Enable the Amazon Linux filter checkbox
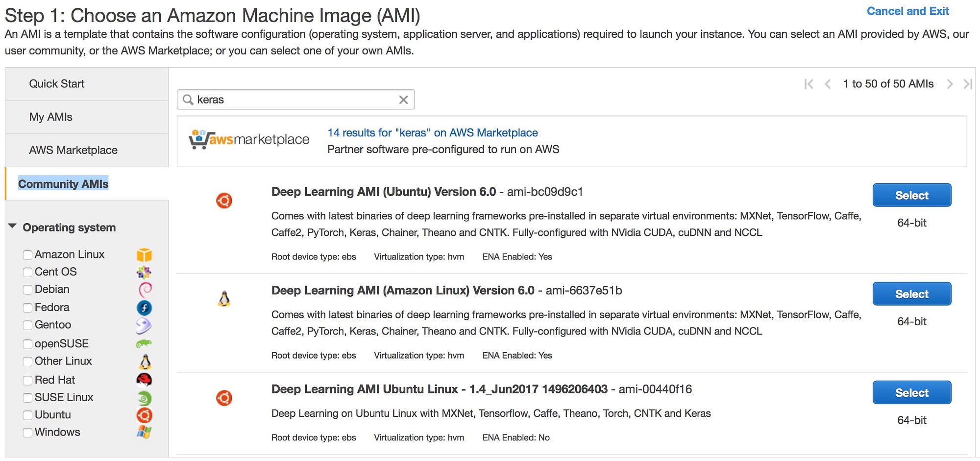The width and height of the screenshot is (980, 461). pyautogui.click(x=28, y=255)
